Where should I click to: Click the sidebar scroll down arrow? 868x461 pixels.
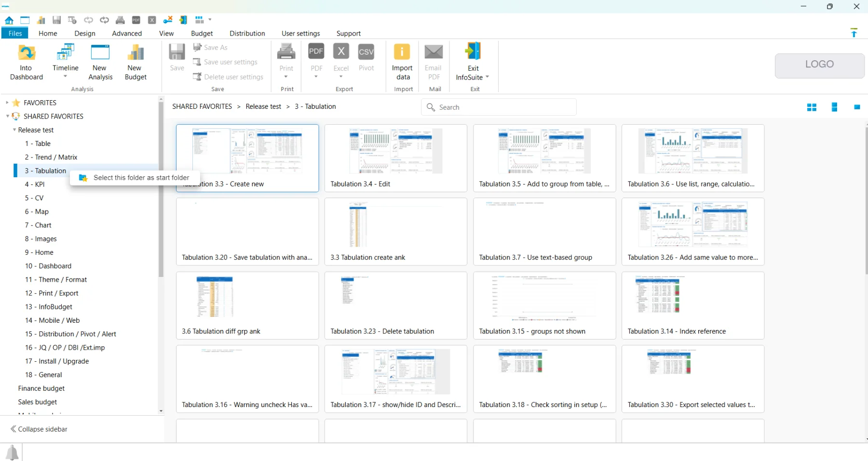[x=161, y=411]
